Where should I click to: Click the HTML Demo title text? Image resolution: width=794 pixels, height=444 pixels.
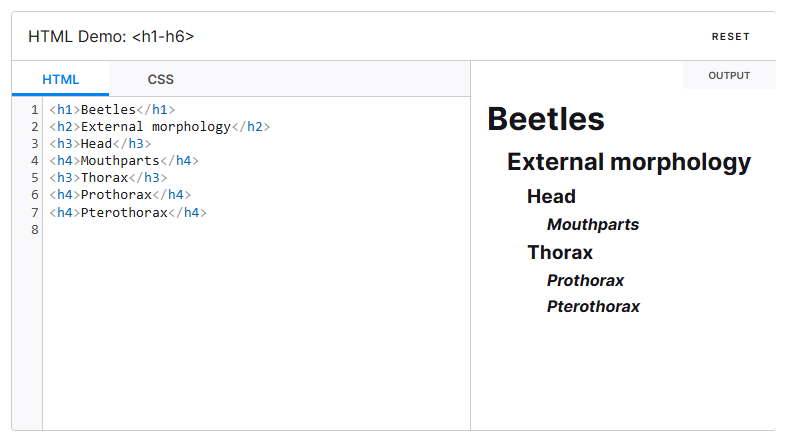tap(111, 37)
